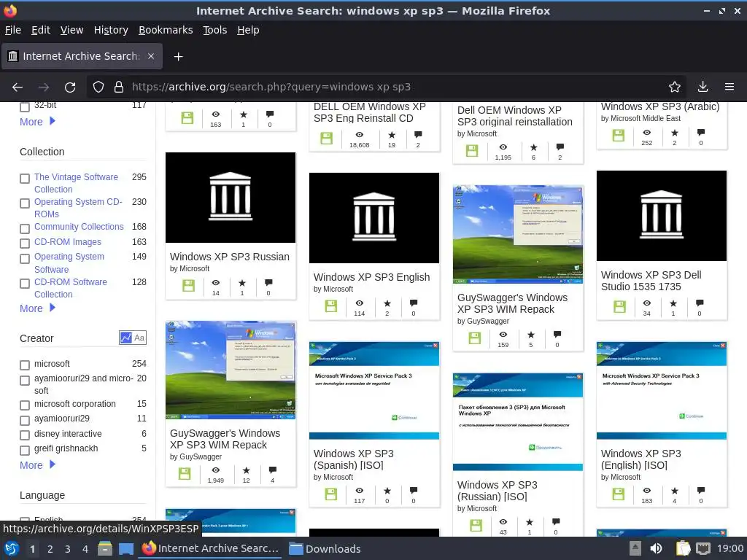Viewport: 747px width, 560px height.
Task: Open Windows XP SP3 Dell Studio 1535 1735 link
Action: coord(651,281)
